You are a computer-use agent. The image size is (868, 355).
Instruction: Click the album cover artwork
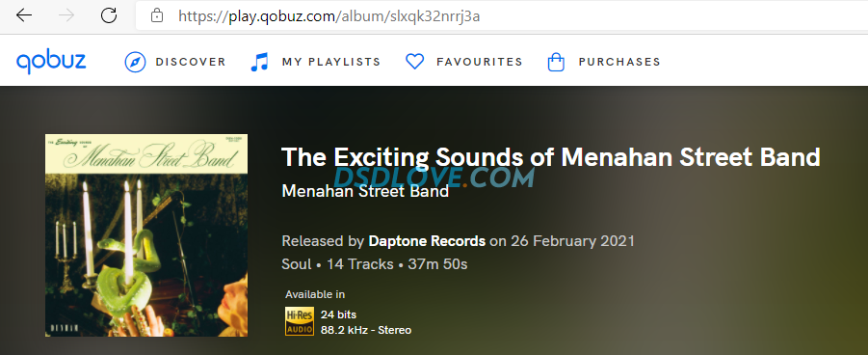(146, 235)
